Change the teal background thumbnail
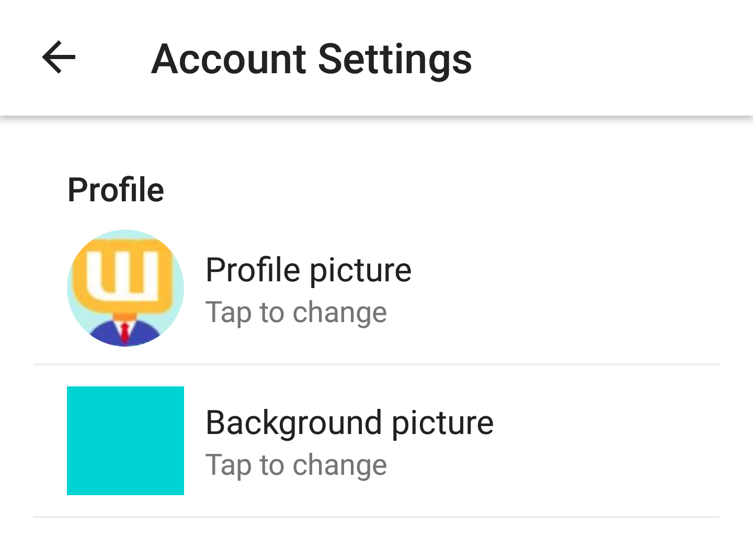This screenshot has height=560, width=753. [125, 441]
